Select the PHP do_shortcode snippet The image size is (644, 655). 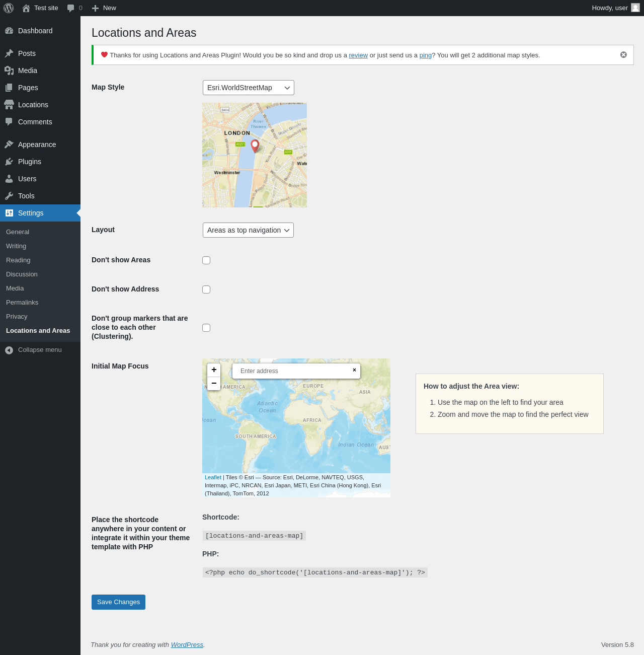tap(315, 572)
